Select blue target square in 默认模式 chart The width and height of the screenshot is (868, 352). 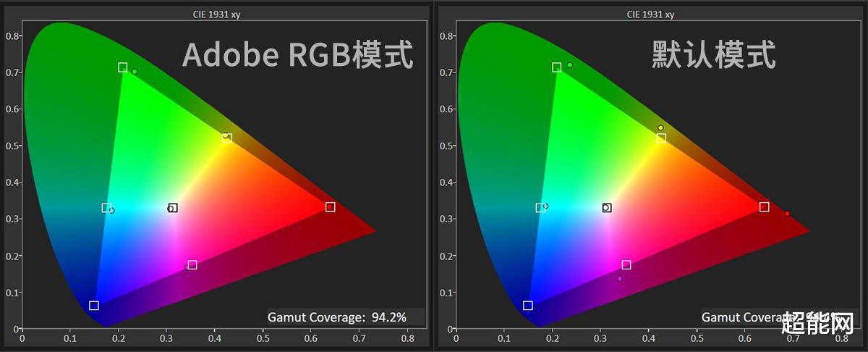click(528, 306)
